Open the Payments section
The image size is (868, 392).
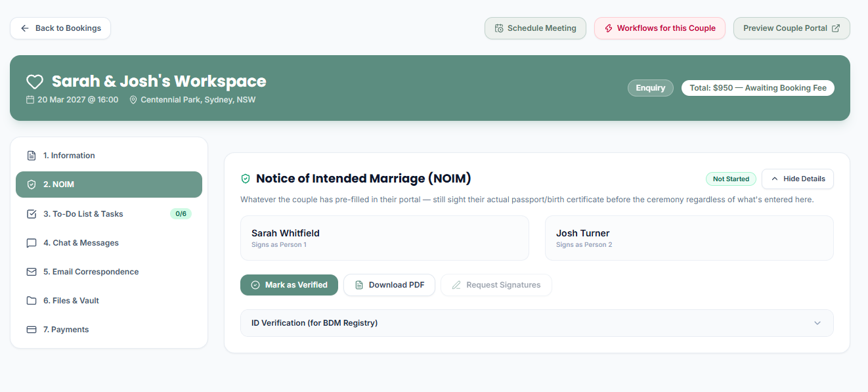click(x=109, y=330)
